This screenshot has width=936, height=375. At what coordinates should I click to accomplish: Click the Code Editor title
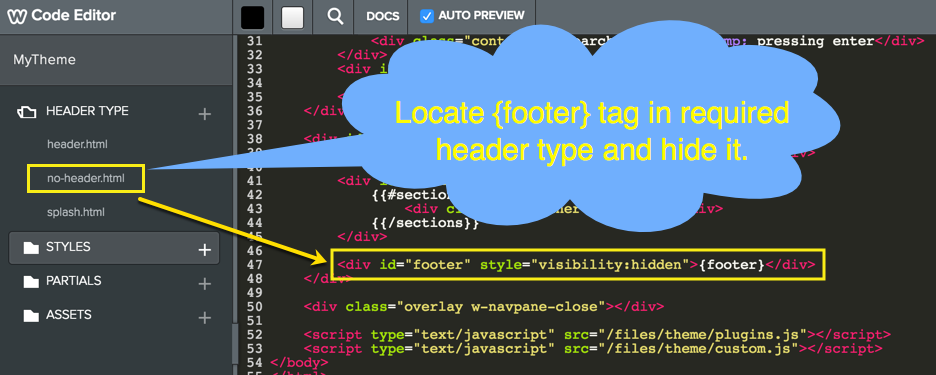[73, 16]
